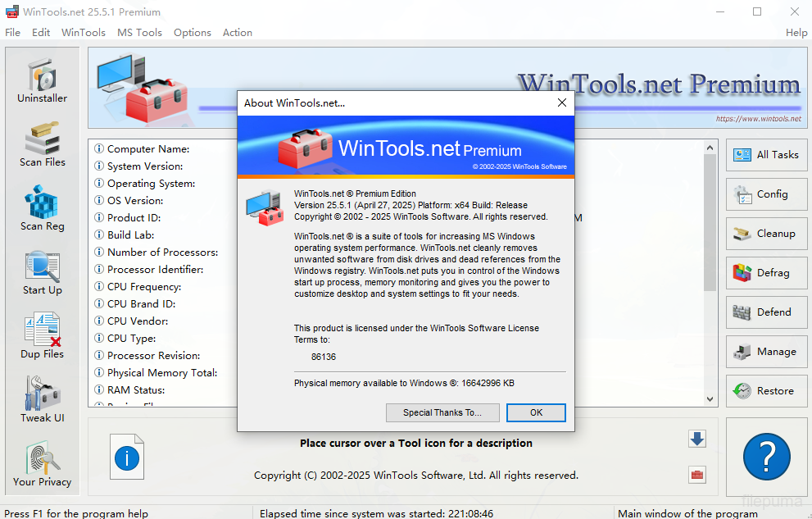Image resolution: width=812 pixels, height=519 pixels.
Task: Click the info icon beside Product ID
Action: (x=99, y=217)
